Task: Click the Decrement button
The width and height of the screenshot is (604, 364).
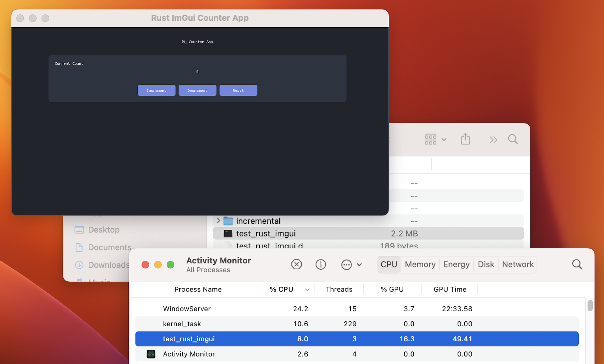Action: (x=197, y=90)
